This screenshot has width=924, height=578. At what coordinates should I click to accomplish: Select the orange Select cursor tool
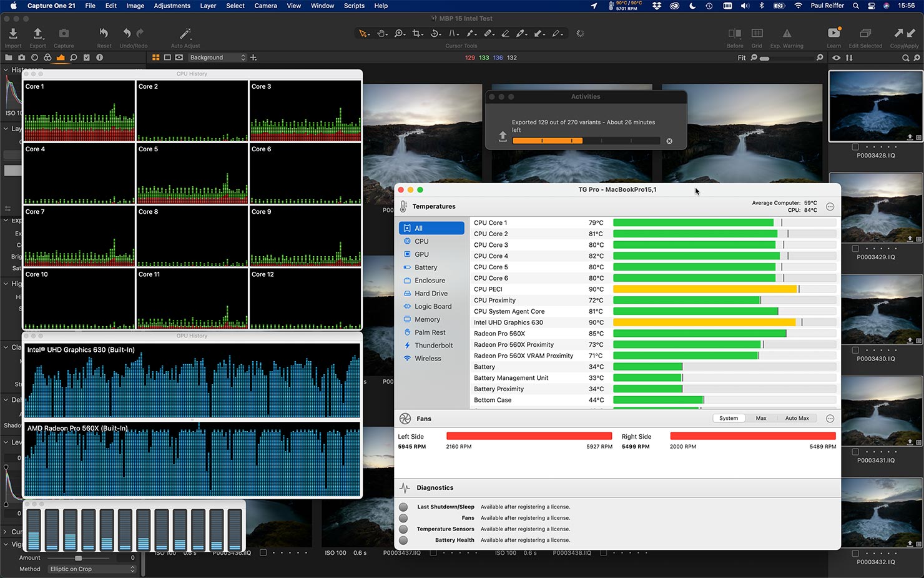pyautogui.click(x=363, y=33)
